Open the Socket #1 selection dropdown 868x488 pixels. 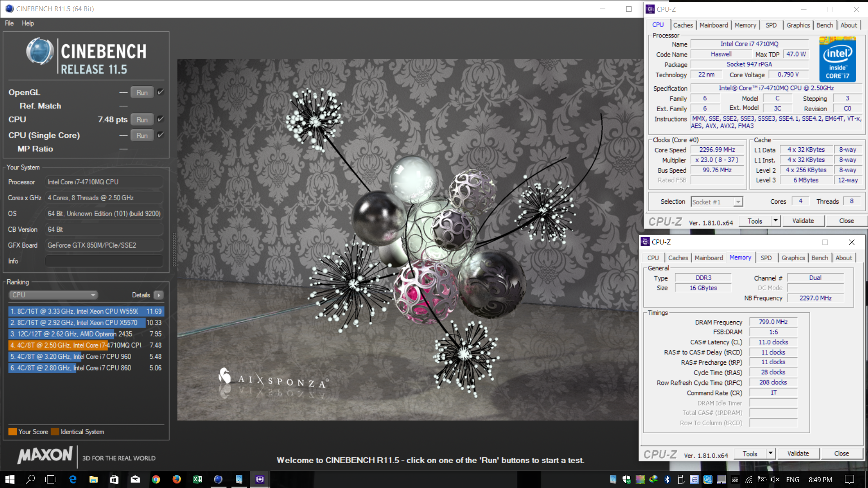(x=717, y=202)
